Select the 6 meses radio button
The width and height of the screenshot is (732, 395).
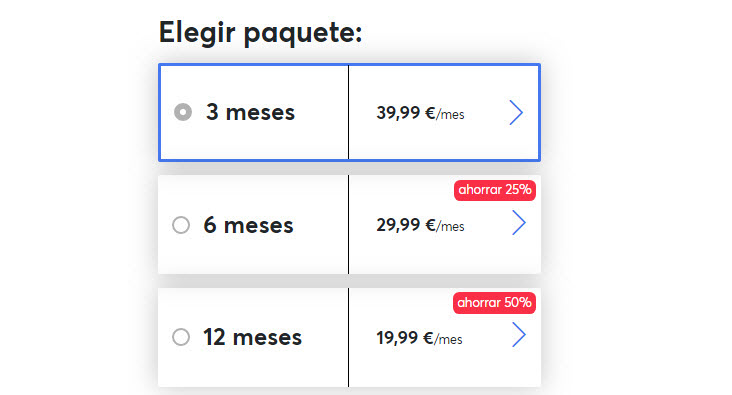(x=181, y=225)
